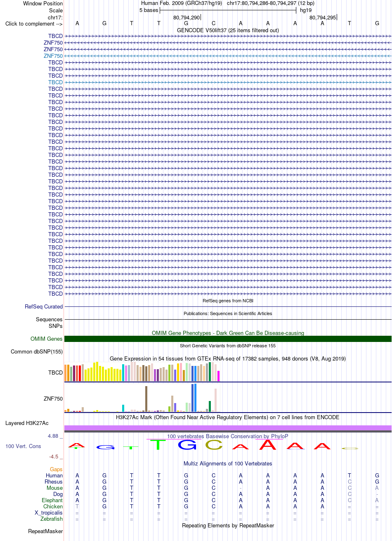Open the Layered H3K27Ac track label

coord(27,423)
